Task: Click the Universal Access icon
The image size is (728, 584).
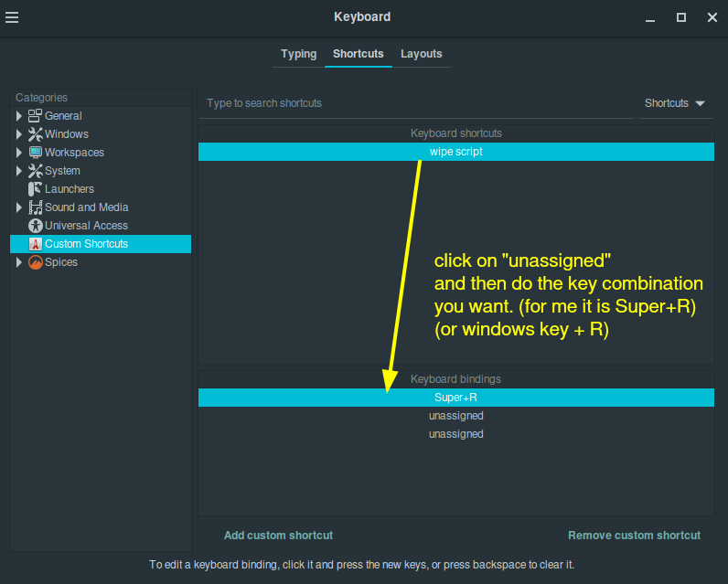Action: click(36, 226)
